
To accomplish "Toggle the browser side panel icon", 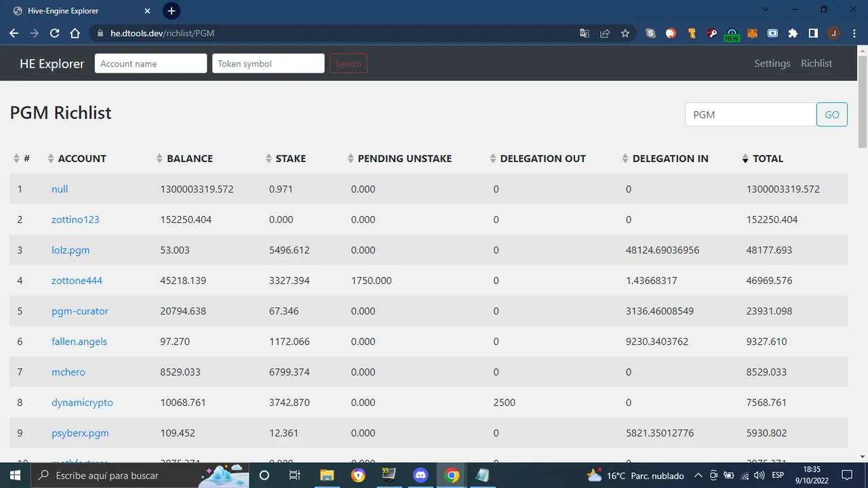I will click(813, 33).
